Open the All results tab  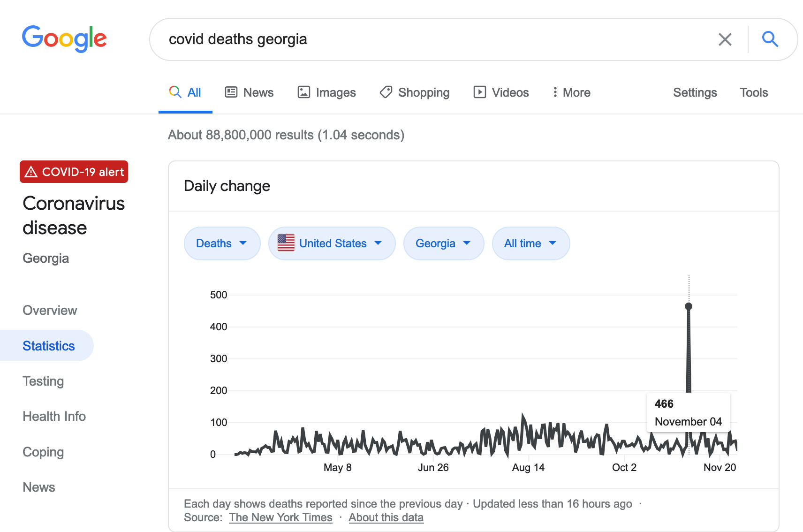(x=185, y=92)
